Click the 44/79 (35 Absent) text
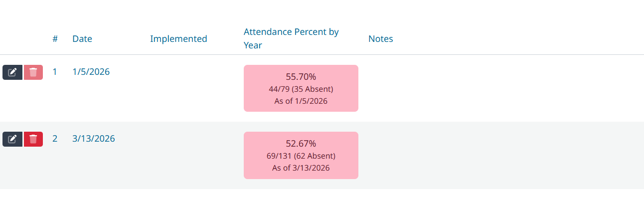The image size is (644, 212). click(301, 89)
